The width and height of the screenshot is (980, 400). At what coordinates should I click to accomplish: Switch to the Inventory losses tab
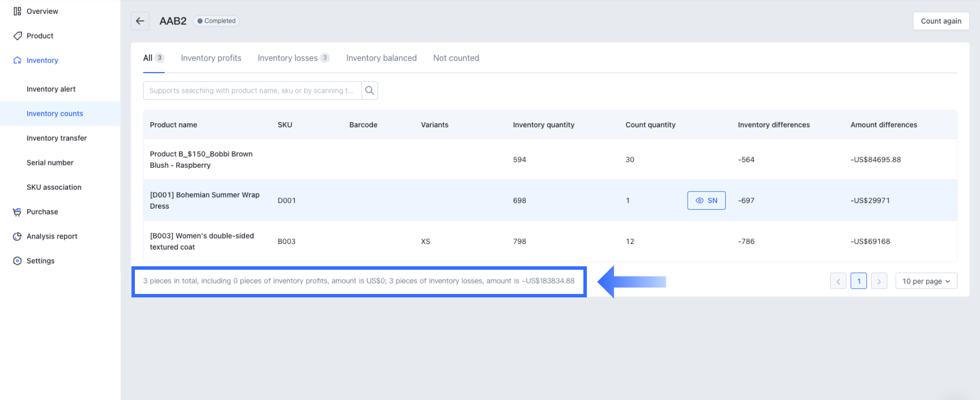pos(288,58)
